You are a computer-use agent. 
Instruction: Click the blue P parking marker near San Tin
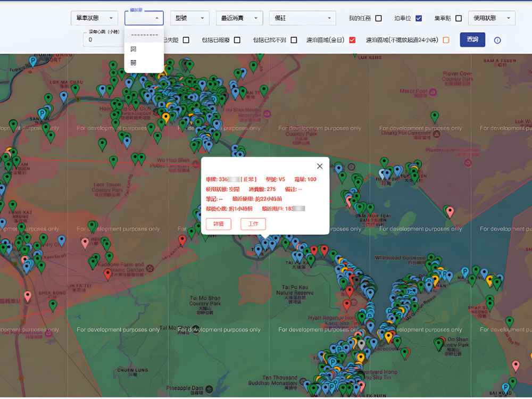pos(41,114)
